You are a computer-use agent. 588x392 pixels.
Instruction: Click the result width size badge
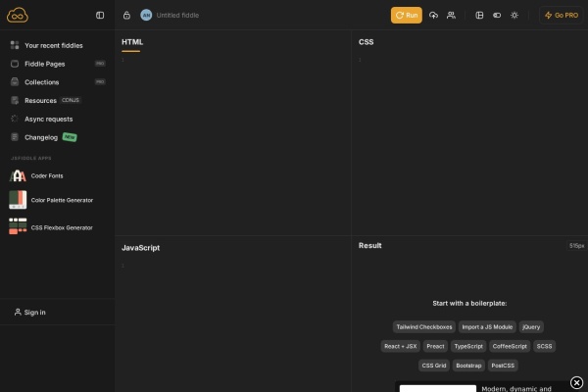[x=577, y=246]
